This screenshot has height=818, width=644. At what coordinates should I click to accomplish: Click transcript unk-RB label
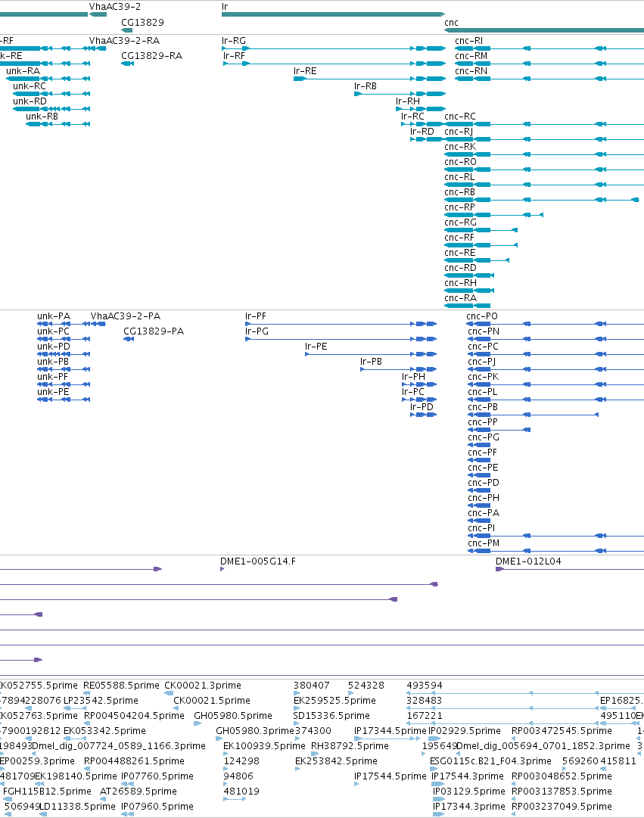[42, 117]
